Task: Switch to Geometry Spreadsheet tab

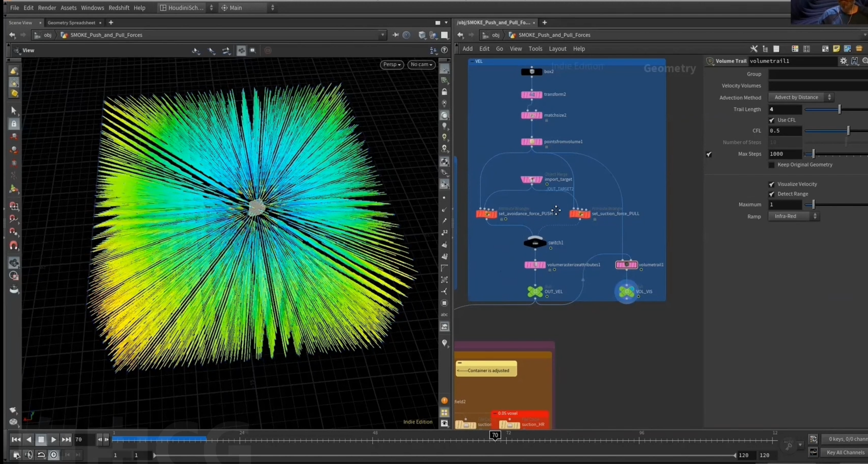Action: tap(71, 22)
